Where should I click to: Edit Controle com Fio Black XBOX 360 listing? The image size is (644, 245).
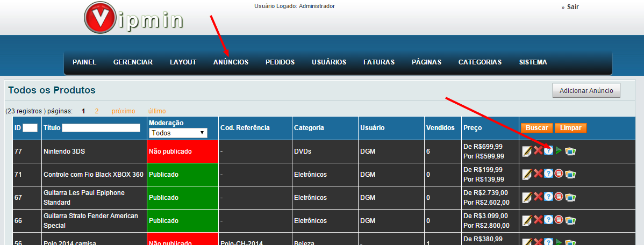[x=526, y=175]
